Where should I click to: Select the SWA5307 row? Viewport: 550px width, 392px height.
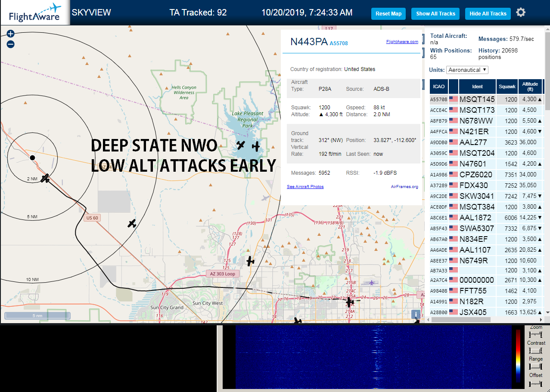pos(486,228)
